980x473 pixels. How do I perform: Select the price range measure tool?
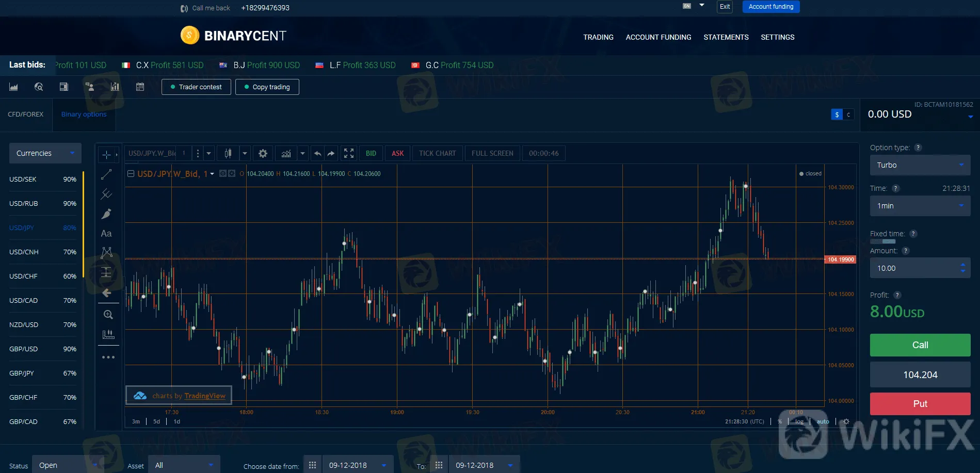pyautogui.click(x=106, y=272)
